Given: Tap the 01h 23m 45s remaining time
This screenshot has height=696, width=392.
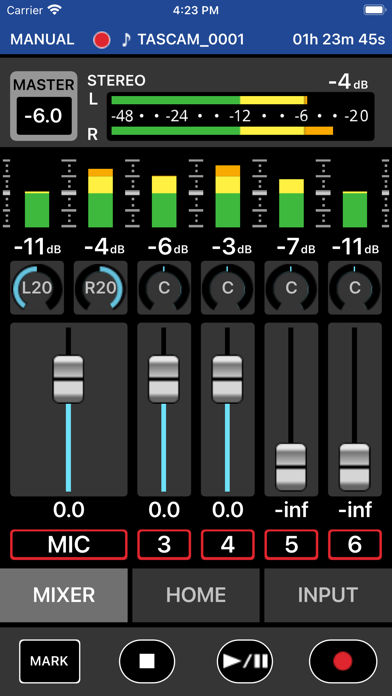Looking at the screenshot, I should pyautogui.click(x=339, y=40).
